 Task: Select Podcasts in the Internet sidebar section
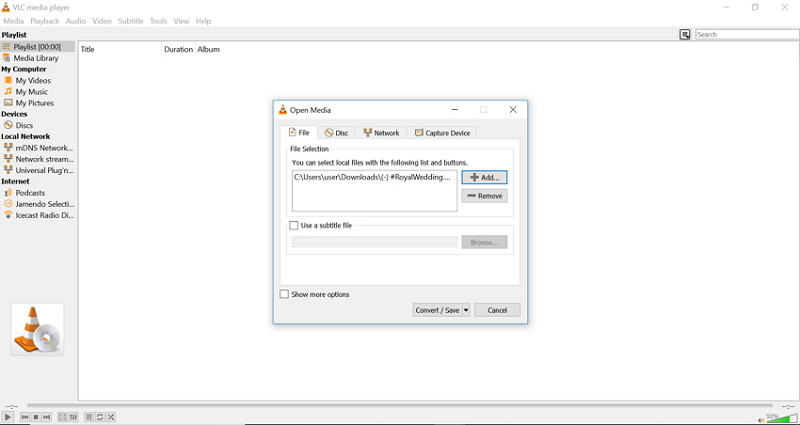[30, 193]
